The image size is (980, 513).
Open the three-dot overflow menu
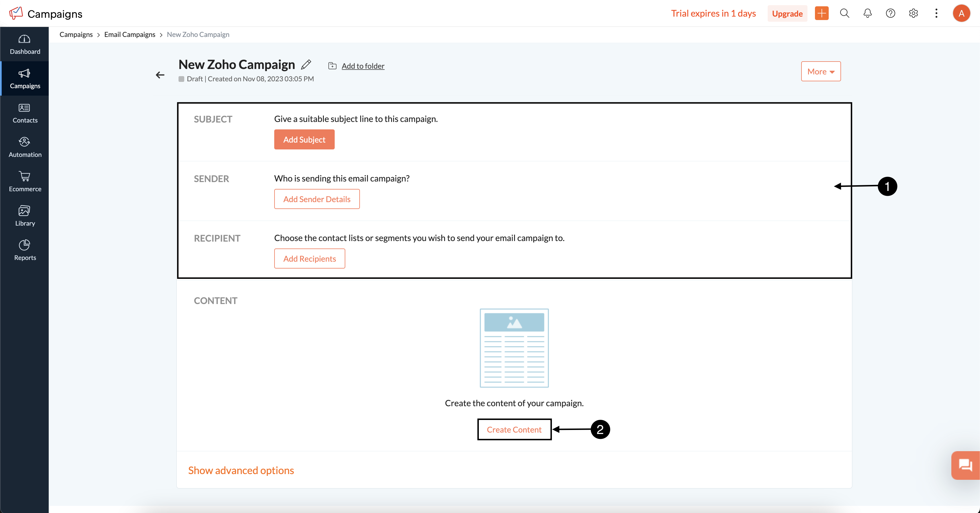(936, 13)
